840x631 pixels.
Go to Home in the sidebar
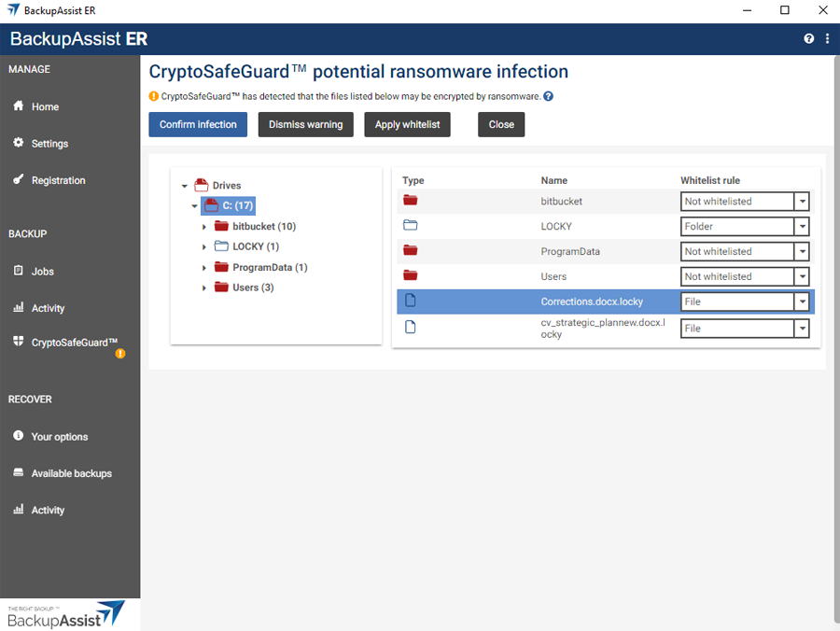[x=45, y=106]
